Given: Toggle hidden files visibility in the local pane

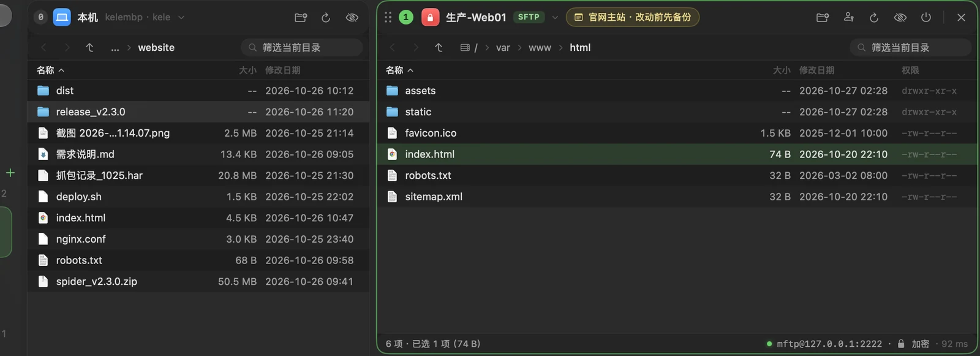Looking at the screenshot, I should click(352, 17).
